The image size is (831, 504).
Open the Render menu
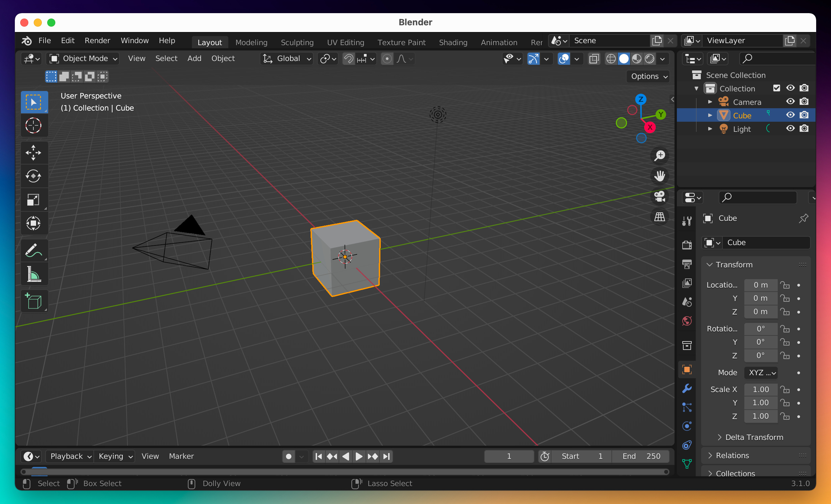point(97,41)
